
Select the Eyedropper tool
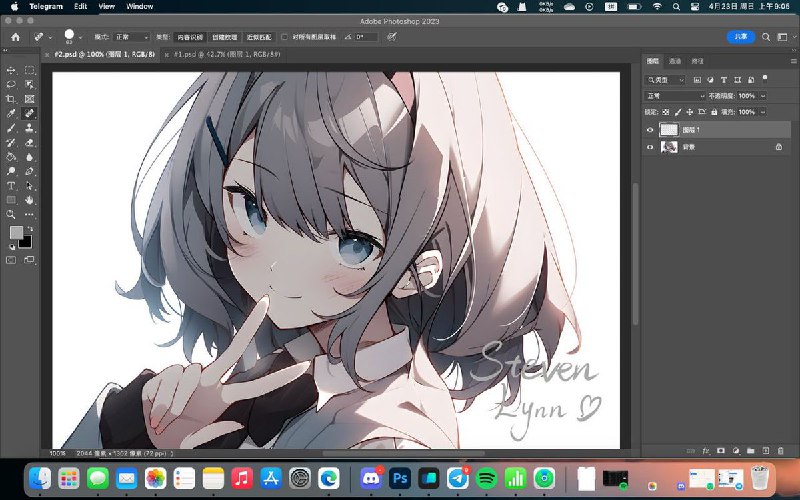click(x=11, y=114)
